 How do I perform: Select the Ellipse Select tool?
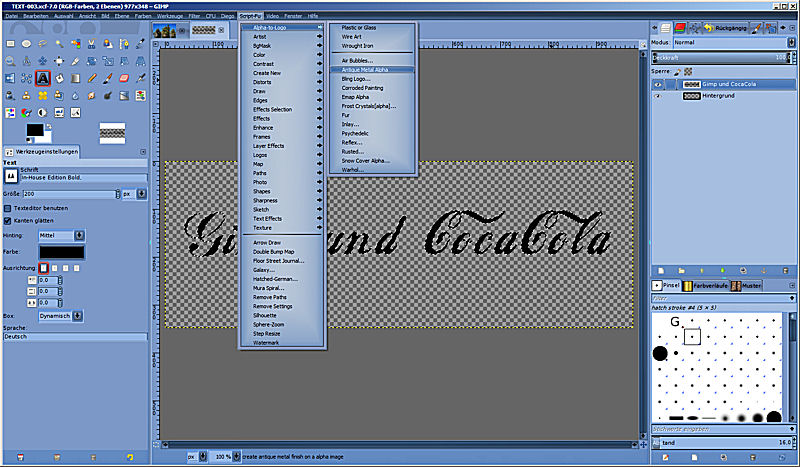[27, 44]
